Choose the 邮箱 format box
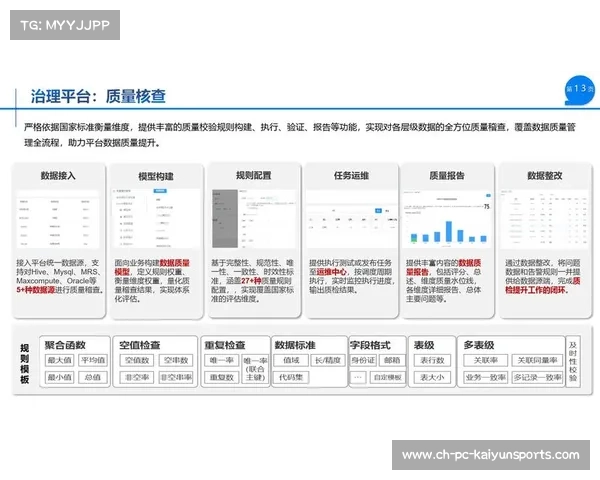Screen dimensions: 600x480 pos(392,360)
